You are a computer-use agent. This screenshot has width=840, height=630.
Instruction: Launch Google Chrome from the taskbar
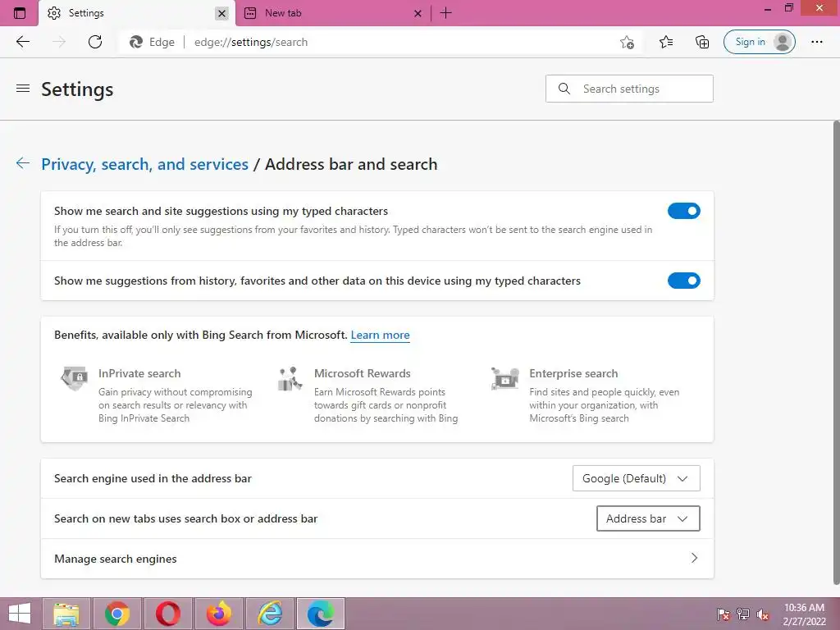(117, 614)
